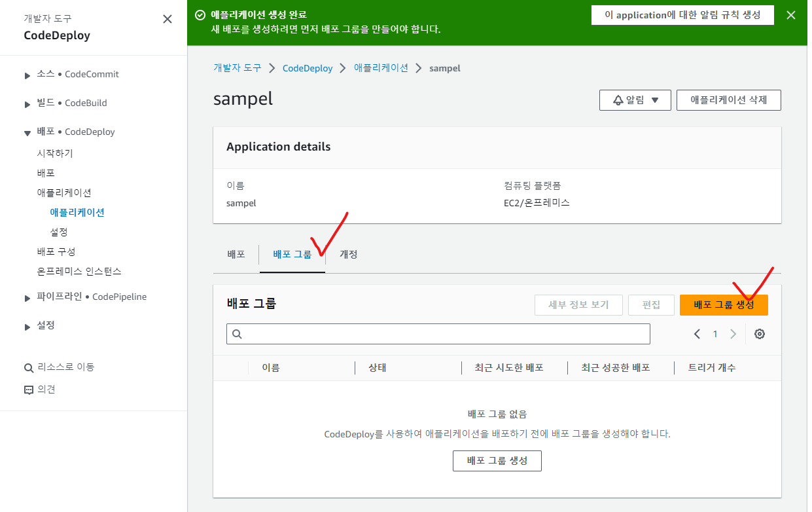The width and height of the screenshot is (812, 512).
Task: Go to previous page arrow in pagination
Action: [697, 334]
